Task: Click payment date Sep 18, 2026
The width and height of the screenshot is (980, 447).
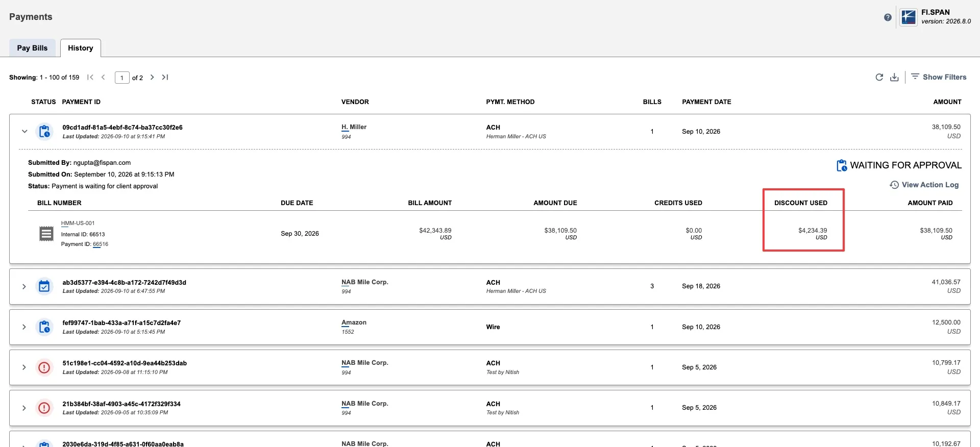Action: coord(701,286)
